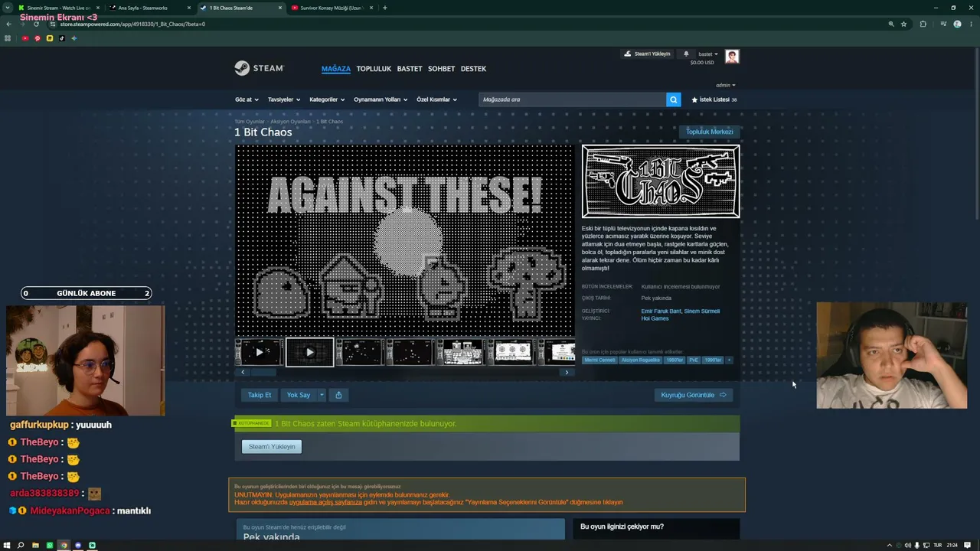This screenshot has width=980, height=551.
Task: Click the 1 Bit Chaos capsule image
Action: (661, 181)
